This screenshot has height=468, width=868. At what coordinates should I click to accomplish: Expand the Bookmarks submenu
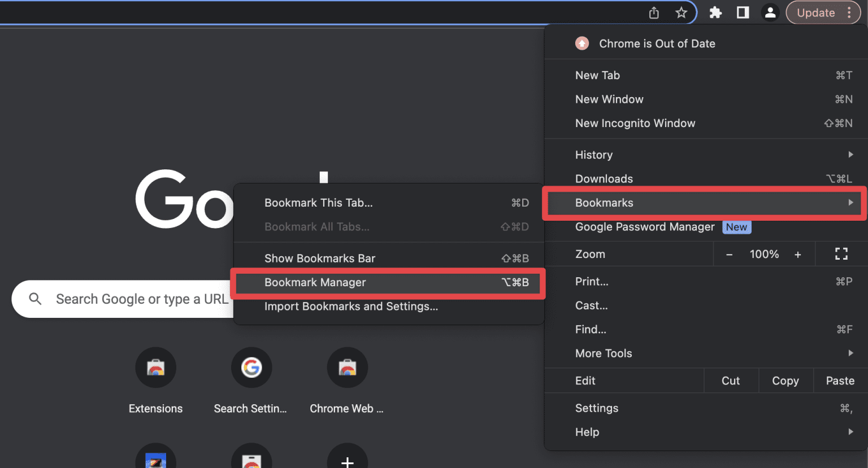[x=704, y=203]
